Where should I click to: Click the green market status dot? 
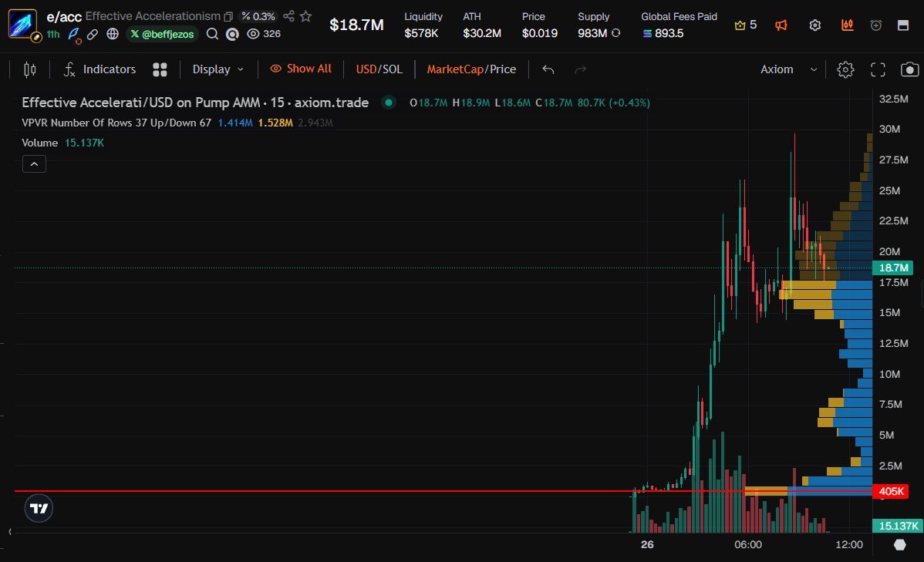tap(388, 103)
